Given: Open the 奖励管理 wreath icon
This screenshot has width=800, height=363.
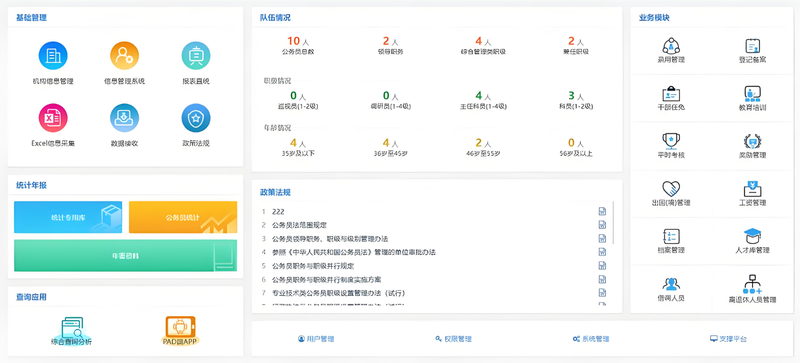Looking at the screenshot, I should tap(753, 140).
